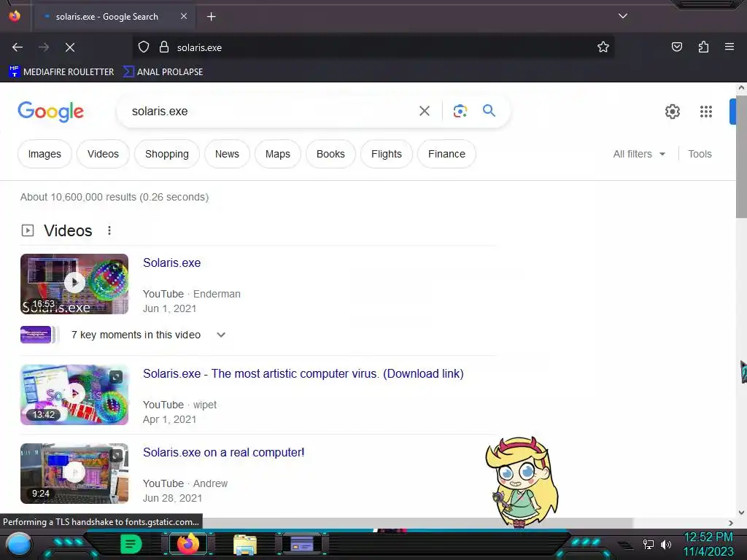This screenshot has height=560, width=747.
Task: Go back with the browser back arrow
Action: [18, 47]
